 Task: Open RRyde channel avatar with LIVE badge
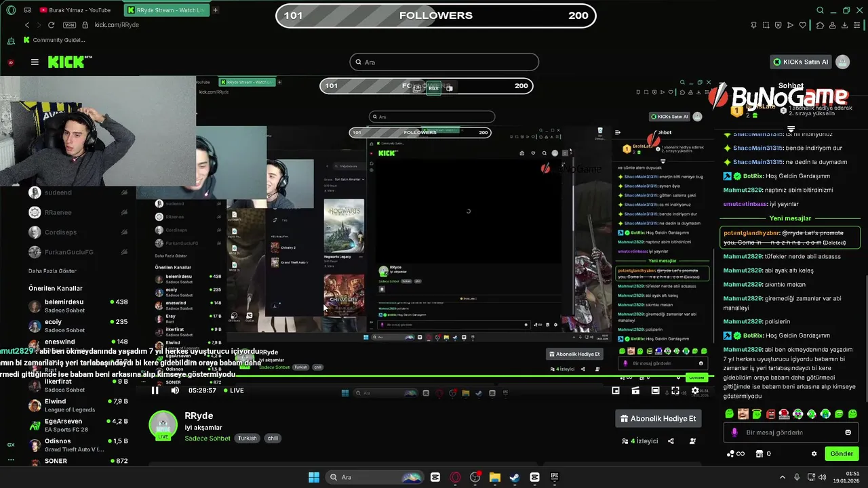[x=163, y=425]
